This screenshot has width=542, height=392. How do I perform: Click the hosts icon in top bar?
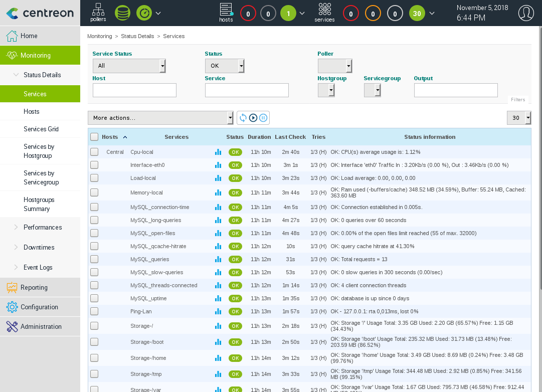coord(226,13)
